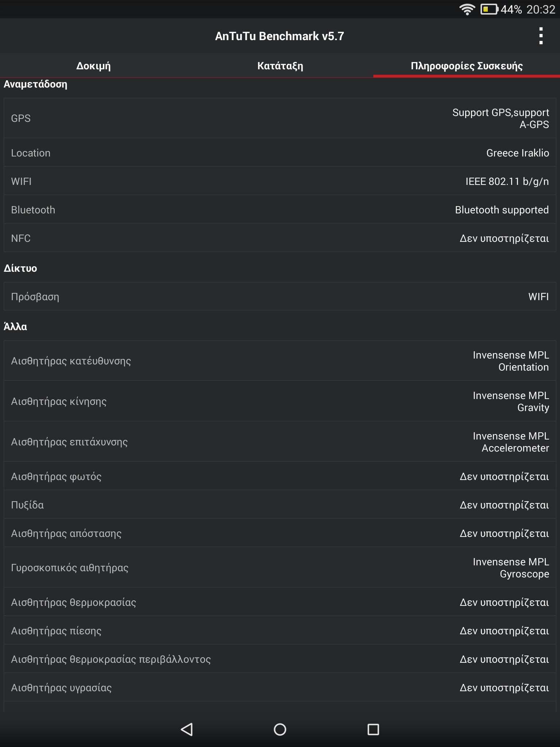This screenshot has width=560, height=747.
Task: Select the Πυξίδα row
Action: pos(280,504)
